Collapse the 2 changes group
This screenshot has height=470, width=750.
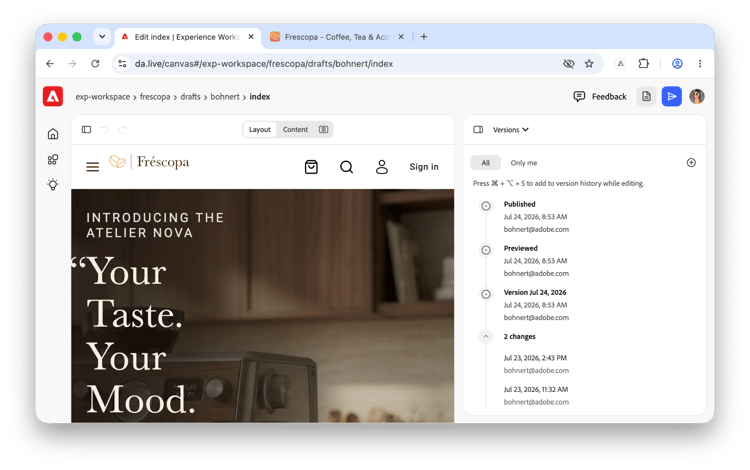click(x=486, y=337)
